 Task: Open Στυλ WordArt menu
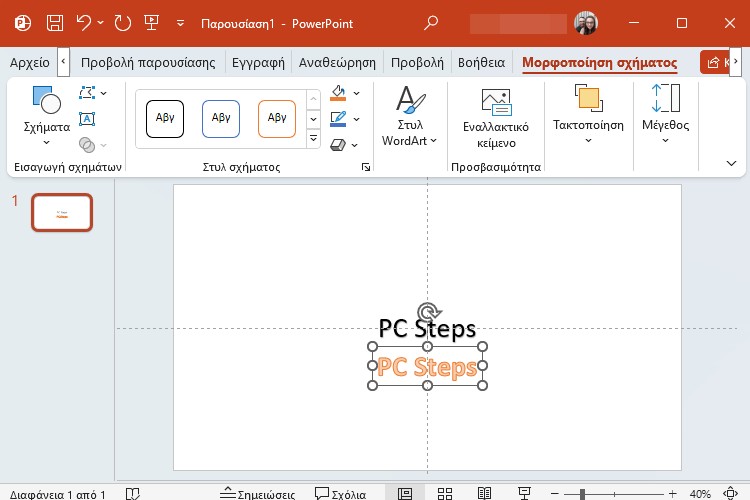(410, 116)
